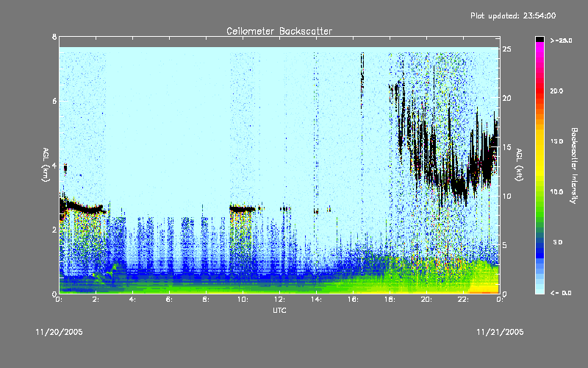Click the '>=25.0' colorbar maximum label
The height and width of the screenshot is (368, 588).
(561, 40)
